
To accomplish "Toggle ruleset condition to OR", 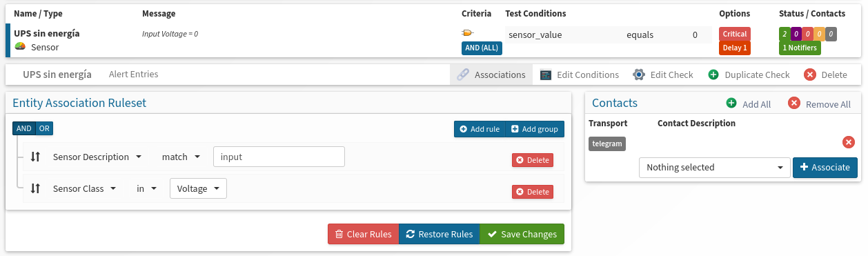I will click(44, 128).
